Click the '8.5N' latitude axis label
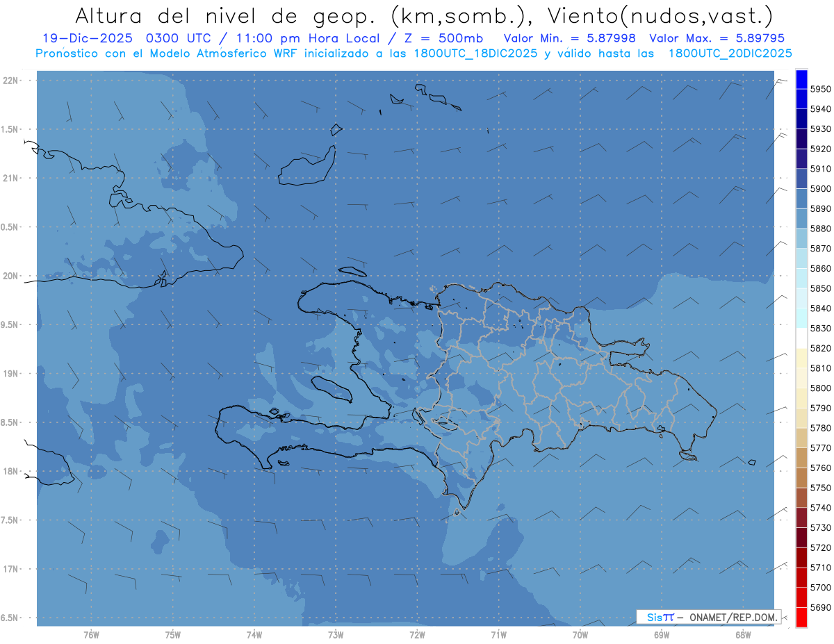Image resolution: width=834 pixels, height=644 pixels. 10,422
